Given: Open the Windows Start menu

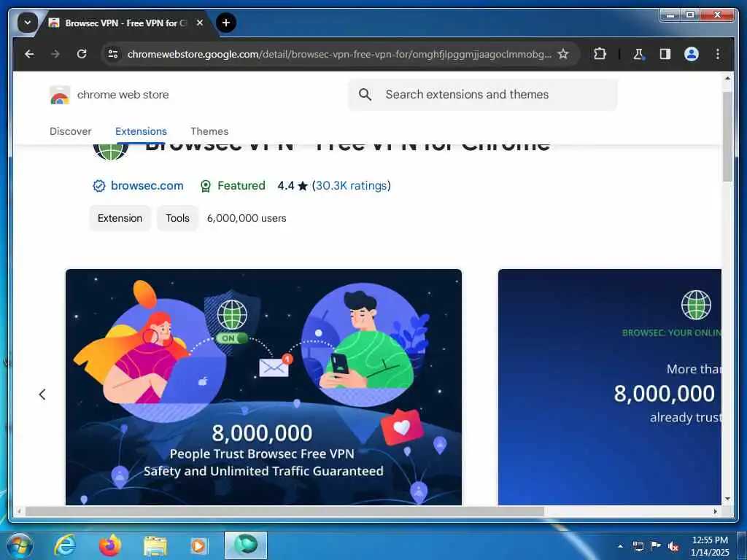Looking at the screenshot, I should coord(20,545).
